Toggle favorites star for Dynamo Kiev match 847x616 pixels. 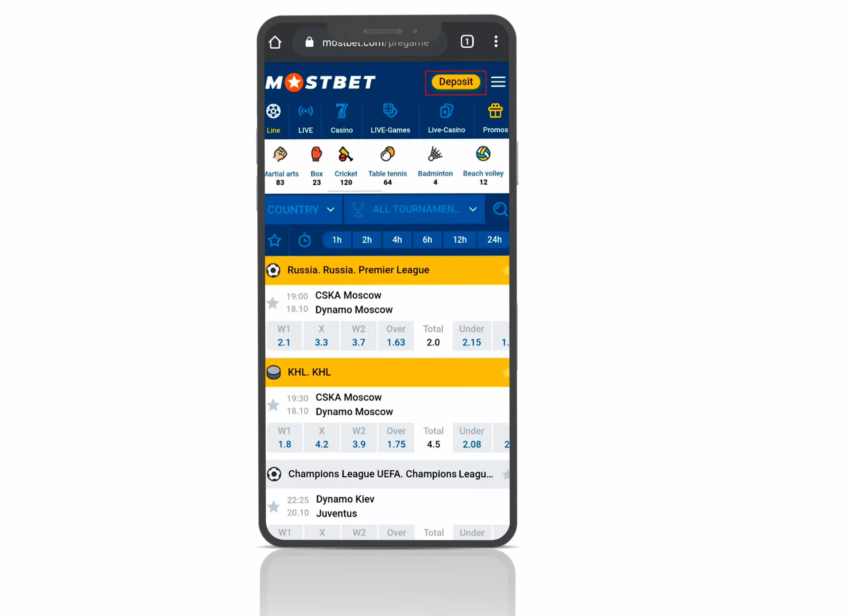pyautogui.click(x=274, y=507)
